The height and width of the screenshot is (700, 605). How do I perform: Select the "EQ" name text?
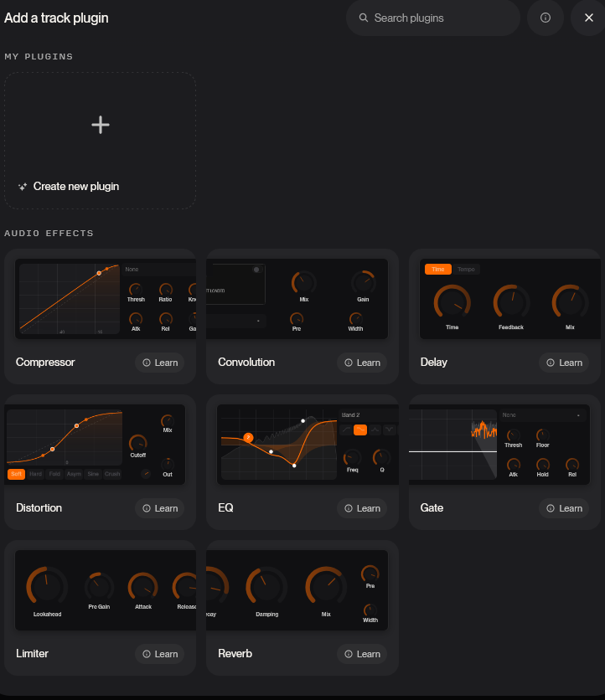225,507
